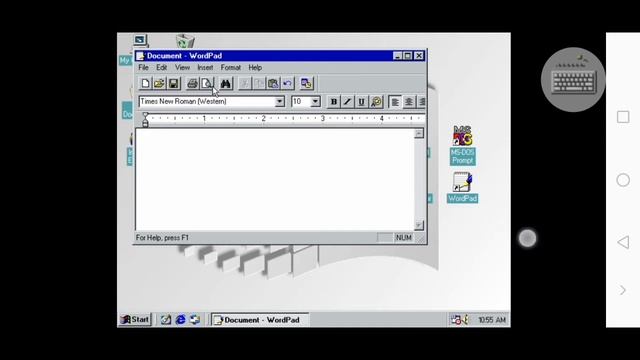Open the File menu

click(143, 67)
